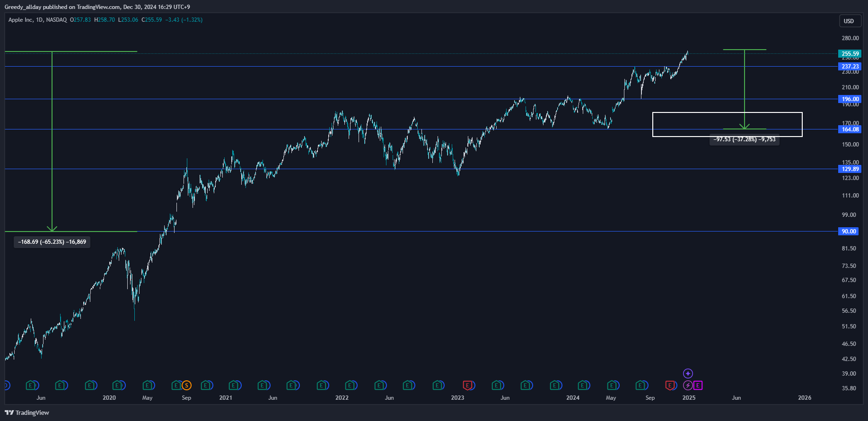
Task: Click green earnings marker just before Sep 2024
Action: (640, 386)
